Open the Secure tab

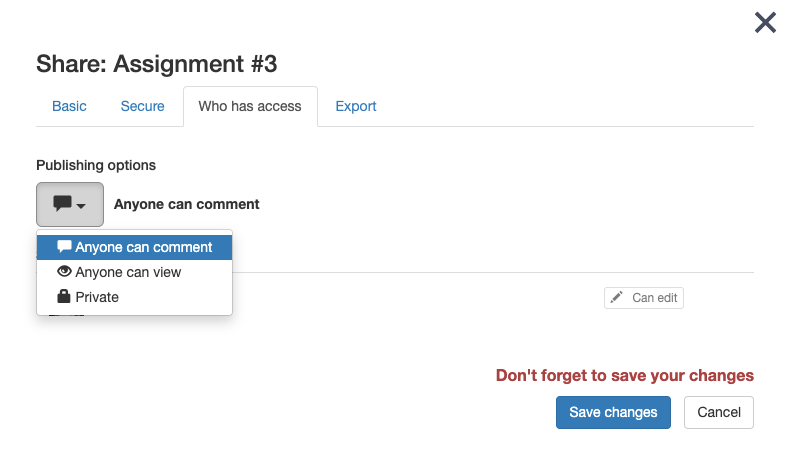point(142,106)
